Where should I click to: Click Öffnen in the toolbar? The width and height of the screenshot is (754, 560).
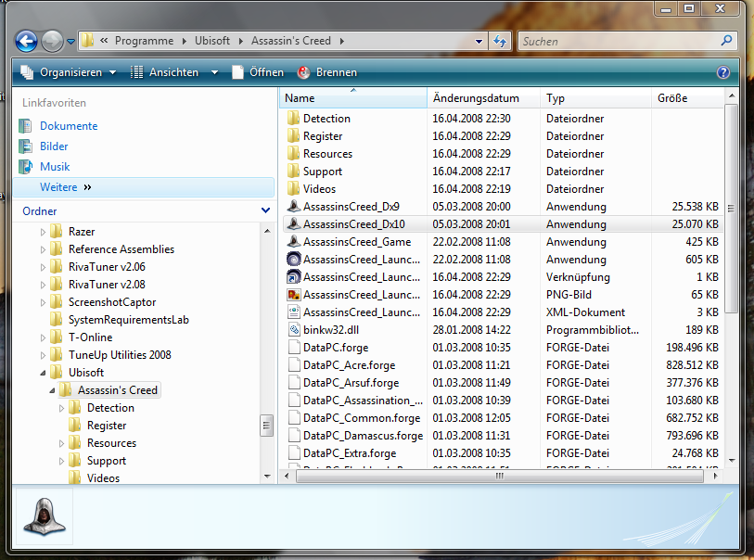pyautogui.click(x=258, y=72)
